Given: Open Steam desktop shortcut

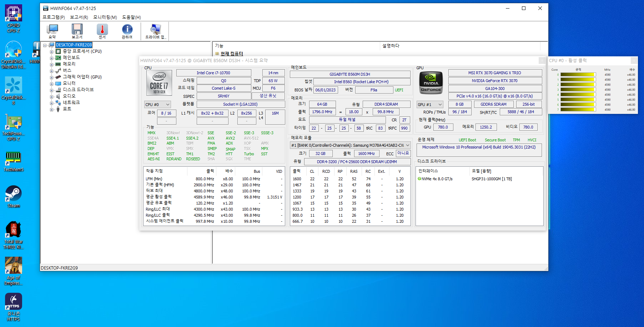Looking at the screenshot, I should (14, 196).
